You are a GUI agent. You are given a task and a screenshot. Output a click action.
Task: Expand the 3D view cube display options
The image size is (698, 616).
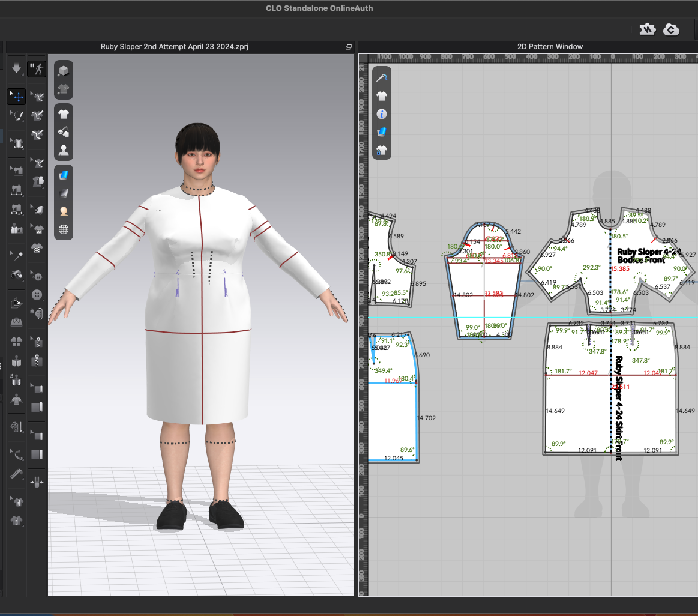64,71
